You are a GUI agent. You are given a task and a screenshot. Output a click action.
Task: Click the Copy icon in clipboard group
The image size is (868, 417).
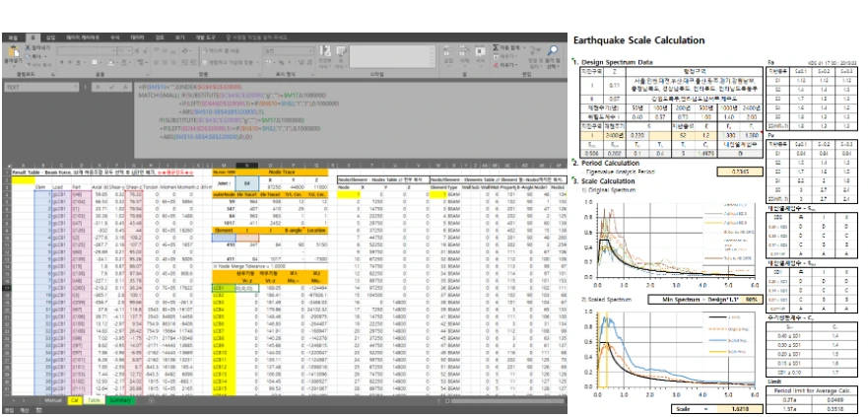(x=28, y=56)
